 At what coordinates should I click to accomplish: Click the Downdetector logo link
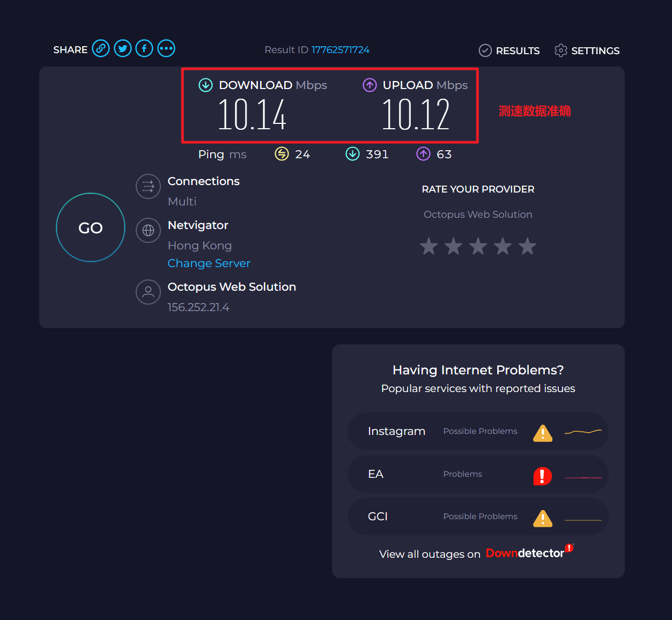(528, 553)
